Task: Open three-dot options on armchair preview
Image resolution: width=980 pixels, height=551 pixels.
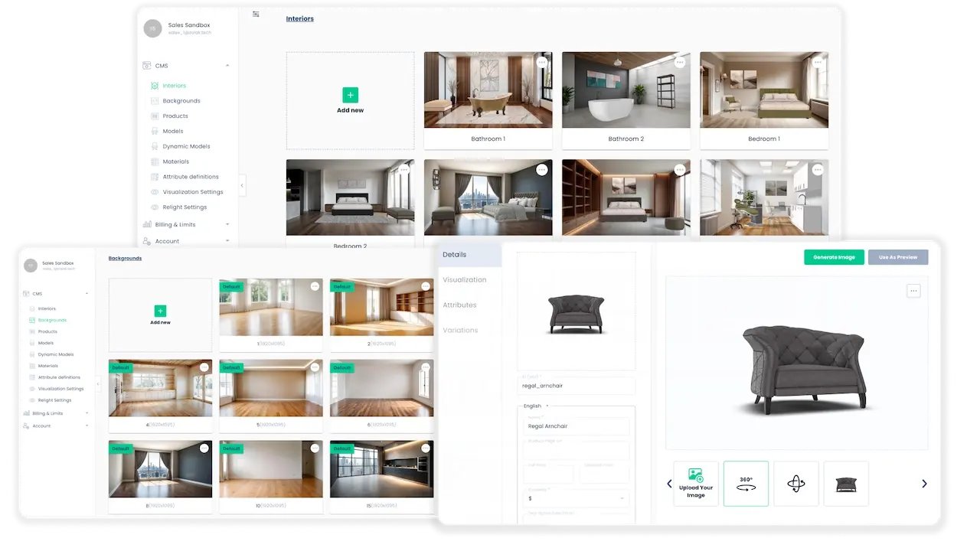Action: (913, 291)
